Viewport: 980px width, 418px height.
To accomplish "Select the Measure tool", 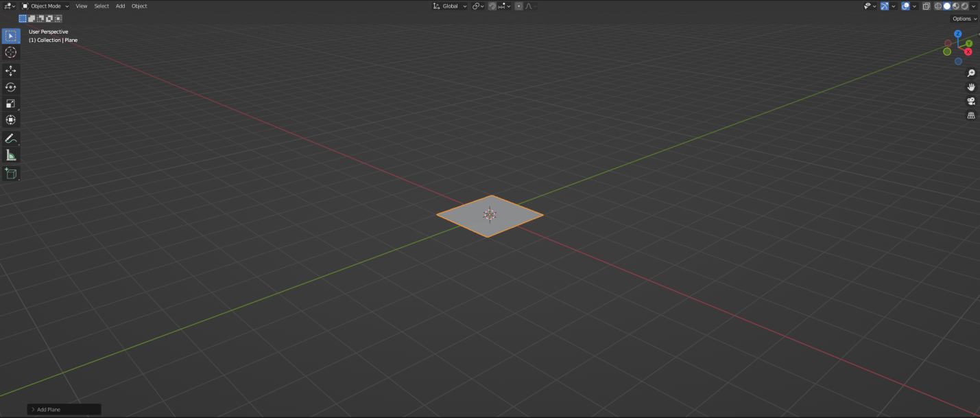I will pyautogui.click(x=11, y=155).
